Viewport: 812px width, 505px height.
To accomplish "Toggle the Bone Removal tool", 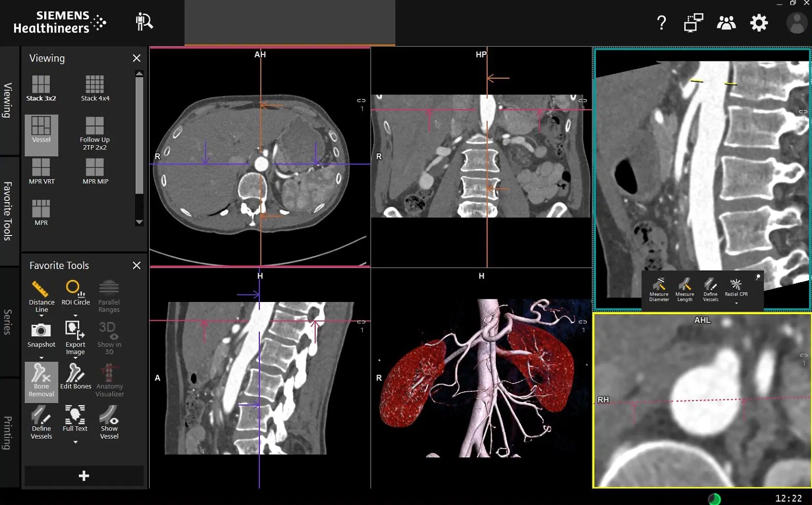I will [x=41, y=382].
